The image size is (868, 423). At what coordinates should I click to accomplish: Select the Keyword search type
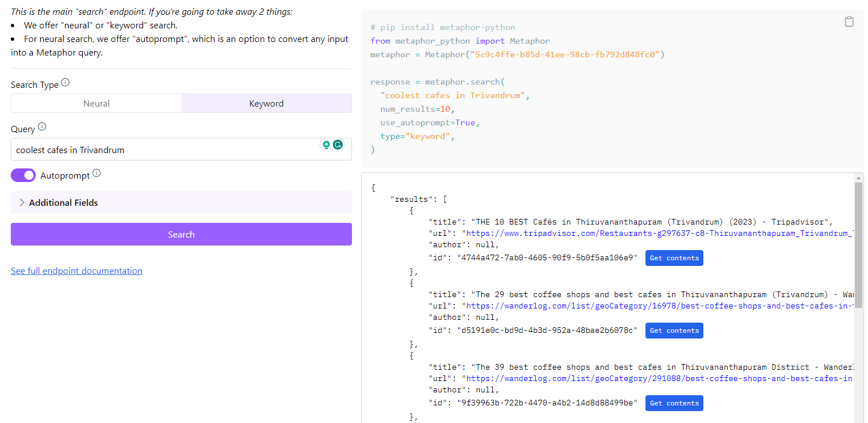click(x=266, y=104)
